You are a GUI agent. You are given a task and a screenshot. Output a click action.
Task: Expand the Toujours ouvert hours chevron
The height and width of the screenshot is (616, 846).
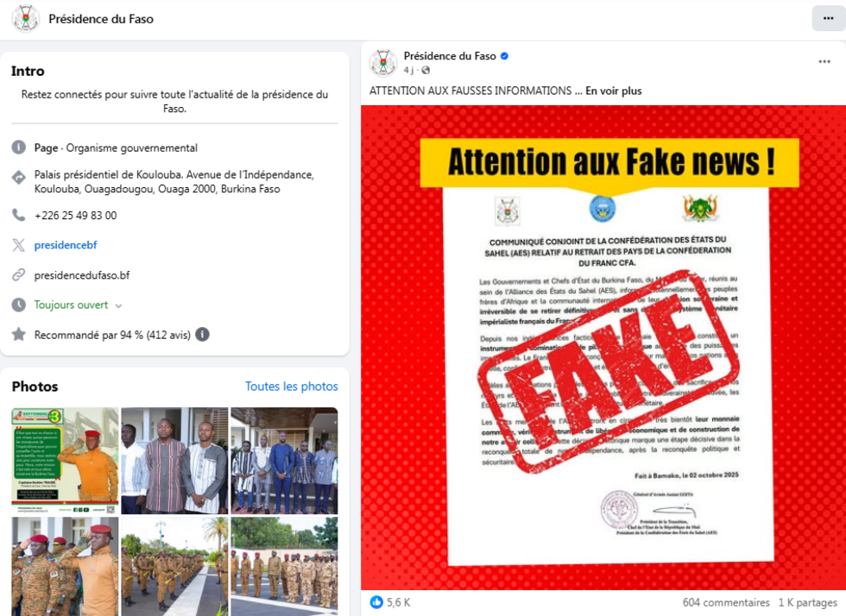point(119,305)
